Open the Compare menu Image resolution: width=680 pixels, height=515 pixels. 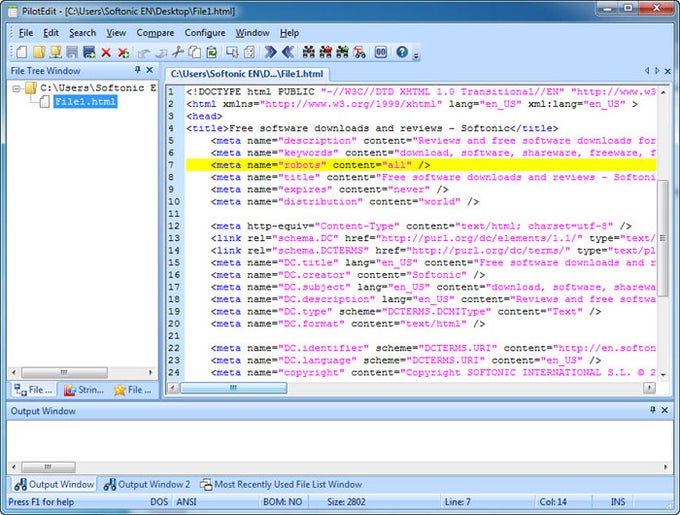point(155,33)
